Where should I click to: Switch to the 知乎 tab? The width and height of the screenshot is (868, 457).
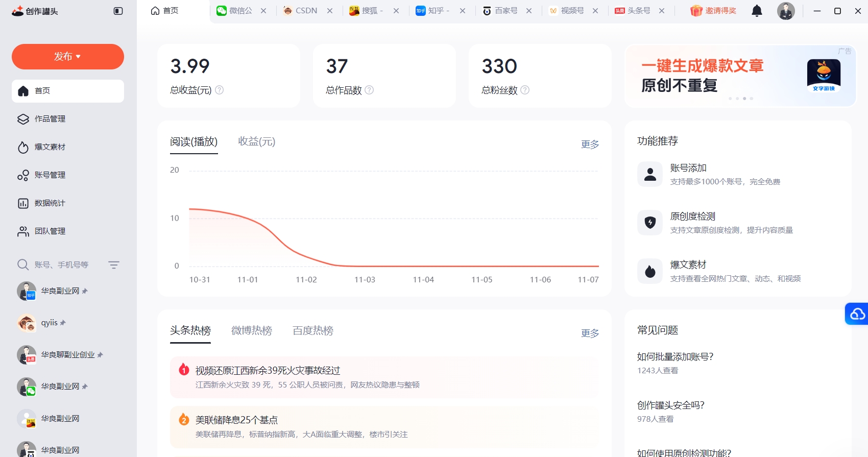[x=432, y=11]
